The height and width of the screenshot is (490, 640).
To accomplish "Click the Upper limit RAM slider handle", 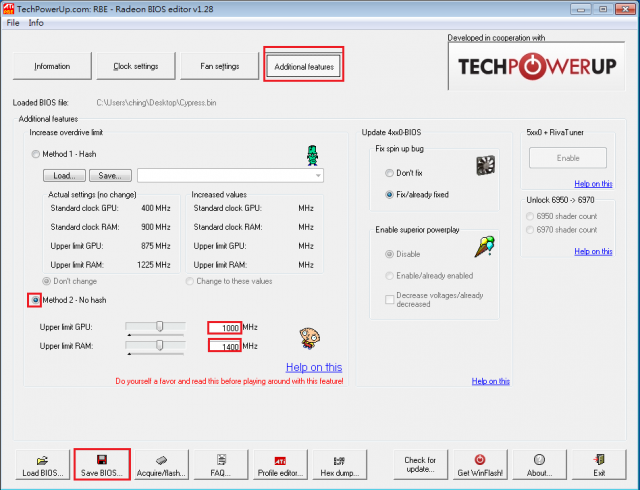I will coord(160,345).
